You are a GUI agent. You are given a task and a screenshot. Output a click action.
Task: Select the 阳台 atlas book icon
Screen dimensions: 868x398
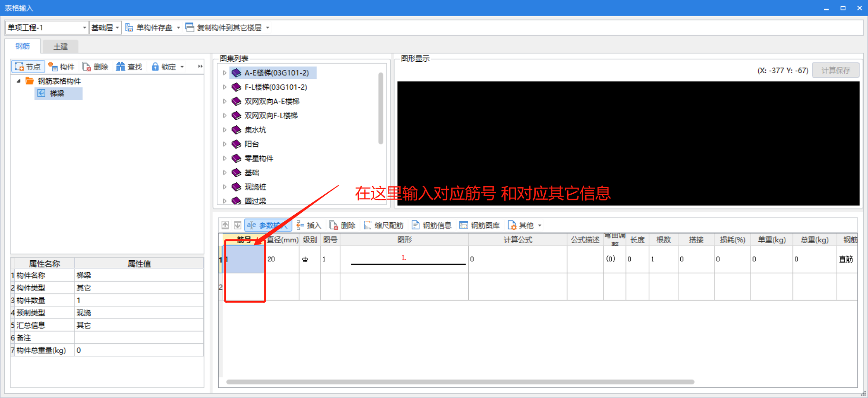coord(236,144)
